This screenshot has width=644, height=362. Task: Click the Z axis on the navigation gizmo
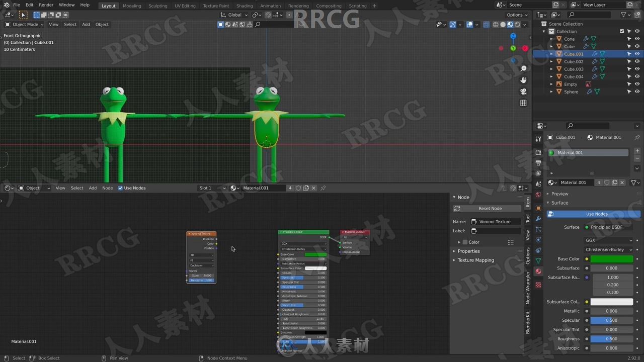point(513,36)
